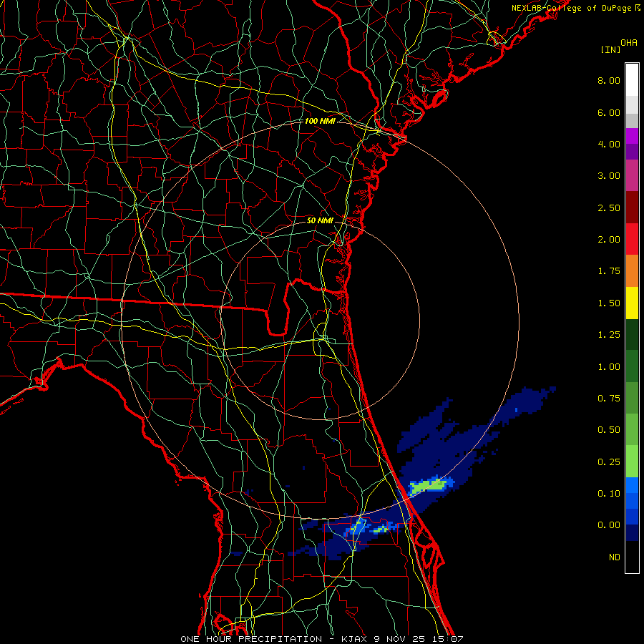
Task: Click the "ND" legend label
Action: (615, 557)
